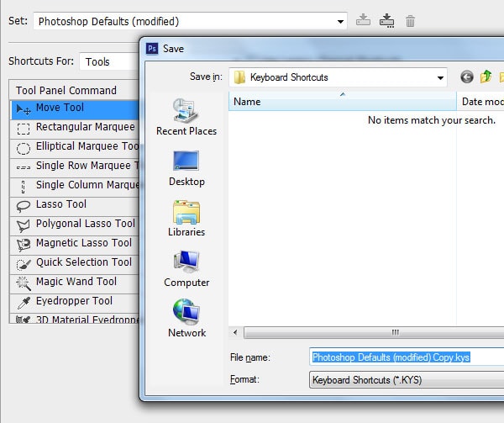Select the Lasso Tool text
This screenshot has height=423, width=504.
coord(61,204)
